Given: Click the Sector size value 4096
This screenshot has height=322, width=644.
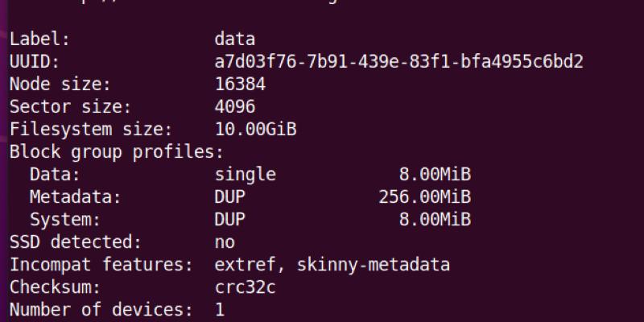Looking at the screenshot, I should pyautogui.click(x=235, y=106).
